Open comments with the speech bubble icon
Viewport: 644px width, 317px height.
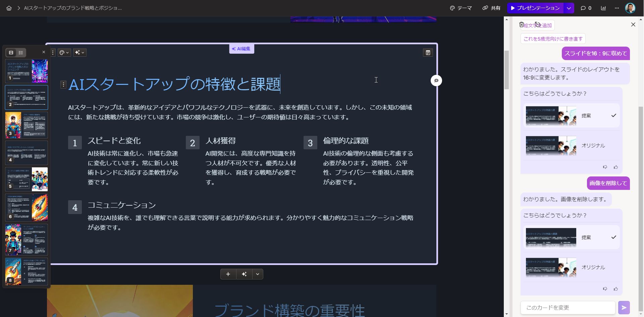[584, 8]
